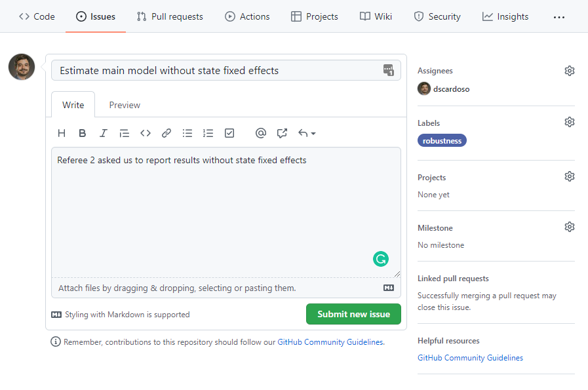This screenshot has height=390, width=588.
Task: Insert code formatting
Action: [146, 133]
